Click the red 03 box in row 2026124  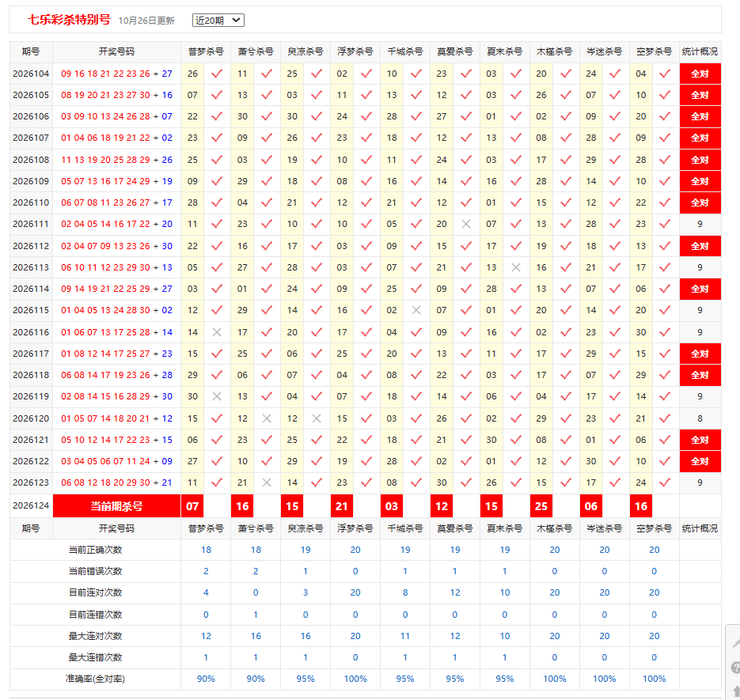(392, 506)
